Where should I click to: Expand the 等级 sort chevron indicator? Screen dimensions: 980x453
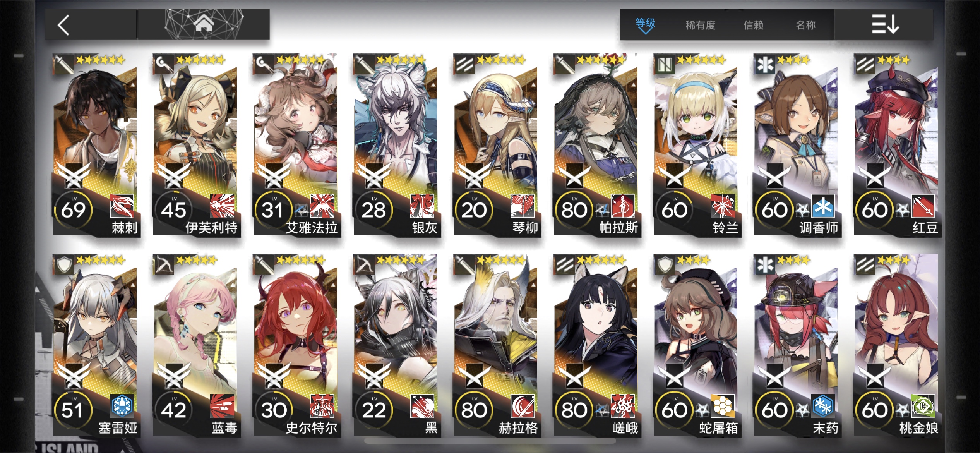pos(645,31)
